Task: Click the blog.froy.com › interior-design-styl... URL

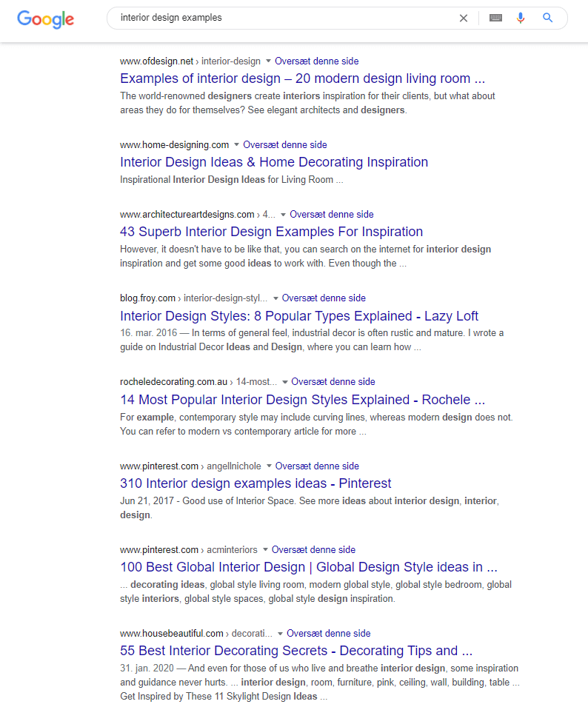Action: (x=193, y=298)
